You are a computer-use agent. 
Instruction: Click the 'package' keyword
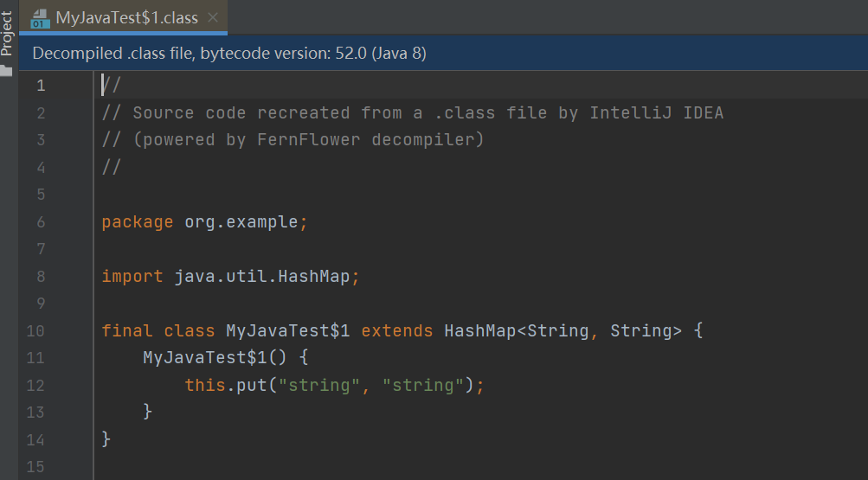click(138, 222)
